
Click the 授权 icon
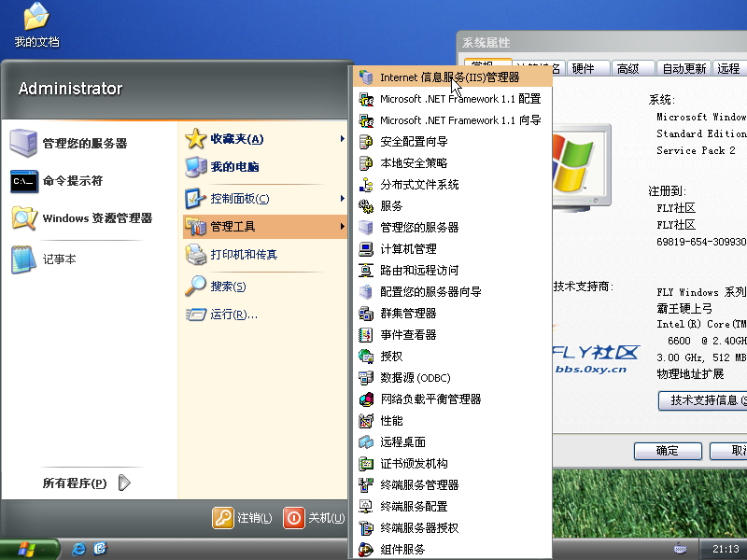pyautogui.click(x=365, y=357)
